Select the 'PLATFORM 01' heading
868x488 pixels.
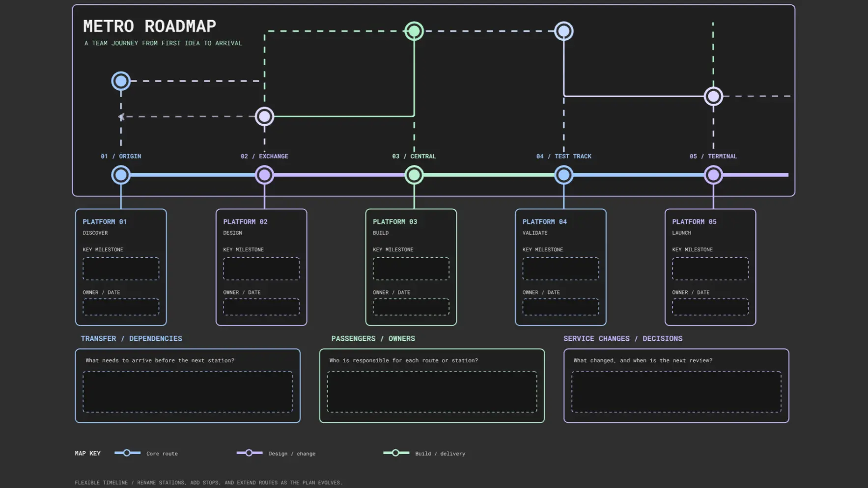(105, 222)
